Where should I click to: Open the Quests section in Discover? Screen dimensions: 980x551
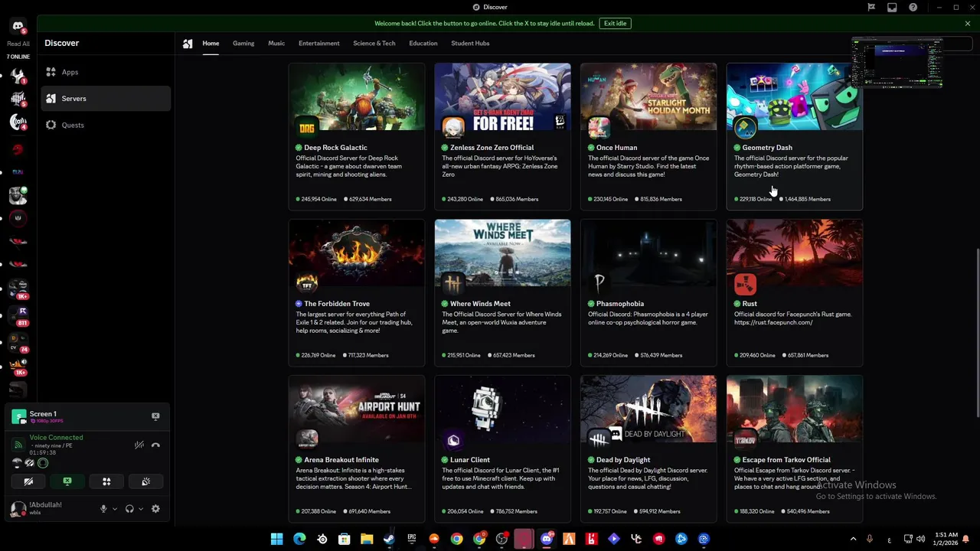[106, 125]
